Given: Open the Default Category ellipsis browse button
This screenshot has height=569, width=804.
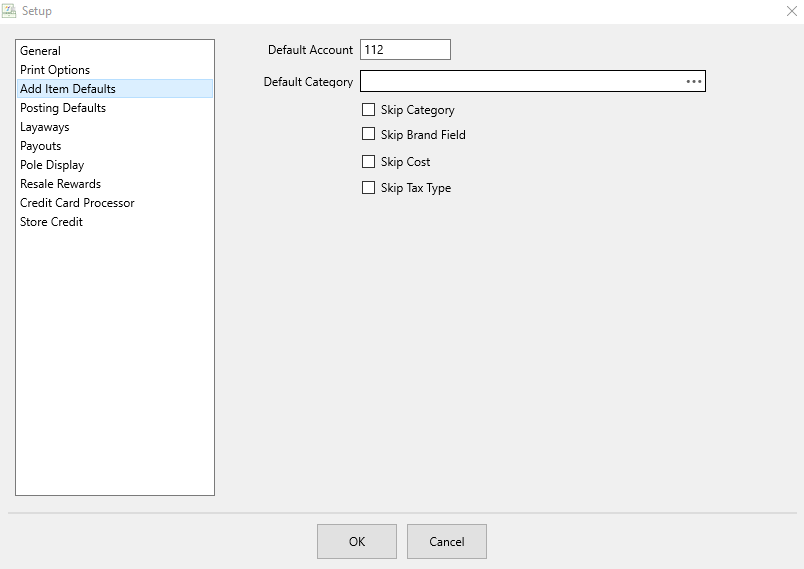Looking at the screenshot, I should 693,82.
